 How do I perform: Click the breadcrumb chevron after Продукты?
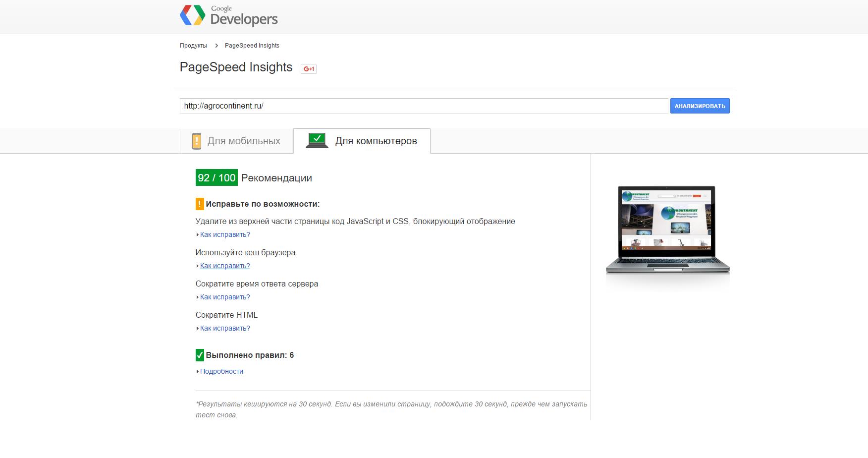point(216,46)
